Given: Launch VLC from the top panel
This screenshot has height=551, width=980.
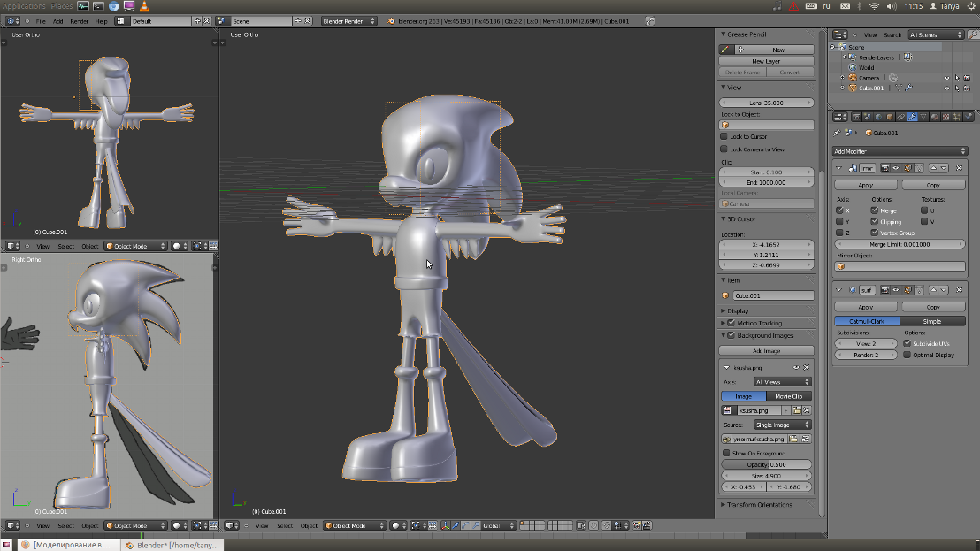Looking at the screenshot, I should pyautogui.click(x=144, y=6).
